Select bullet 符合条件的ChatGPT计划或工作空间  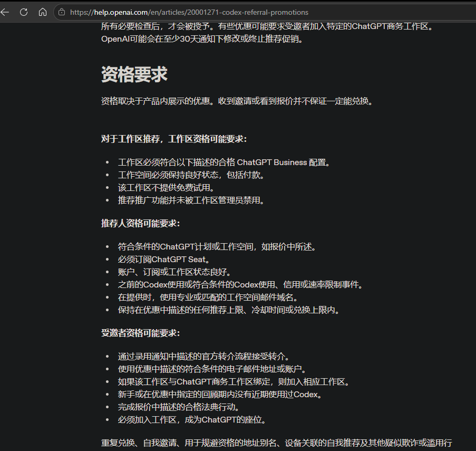(x=217, y=247)
